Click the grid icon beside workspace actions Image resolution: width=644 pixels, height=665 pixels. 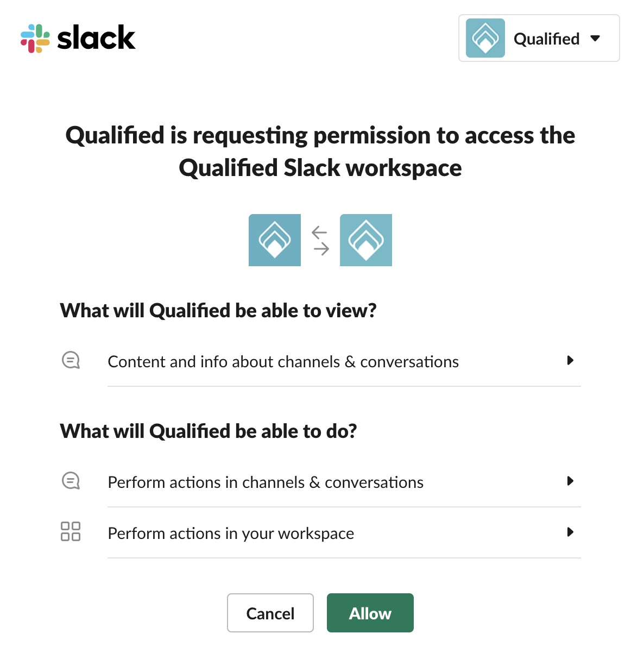point(71,532)
